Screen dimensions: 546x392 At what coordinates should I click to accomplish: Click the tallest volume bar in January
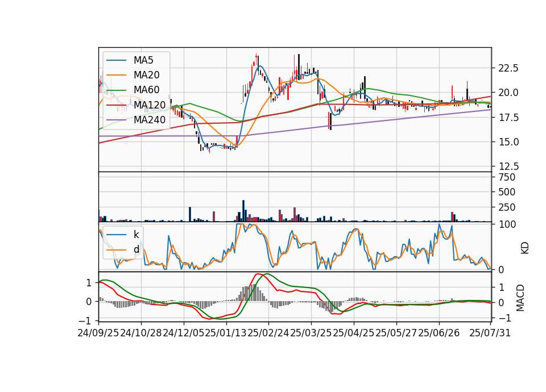243,211
